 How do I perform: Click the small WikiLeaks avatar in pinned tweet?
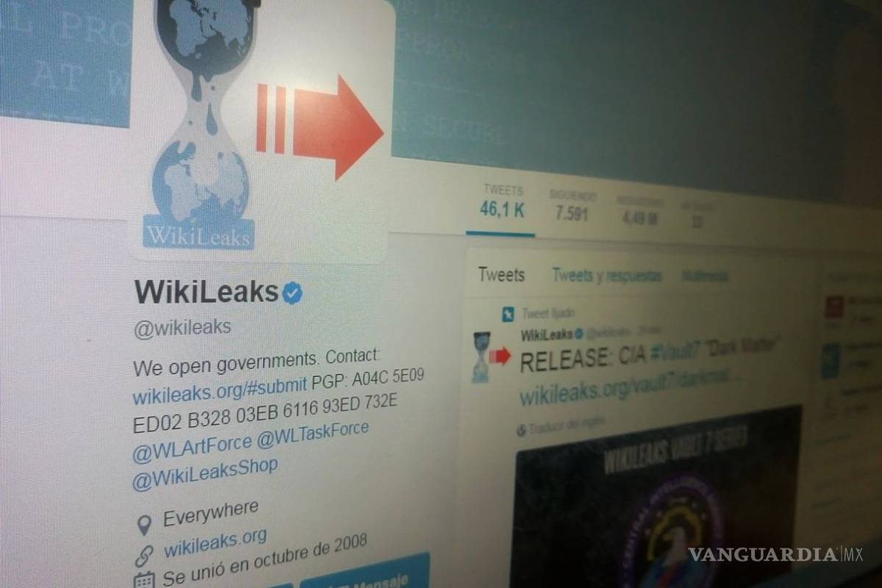point(481,356)
